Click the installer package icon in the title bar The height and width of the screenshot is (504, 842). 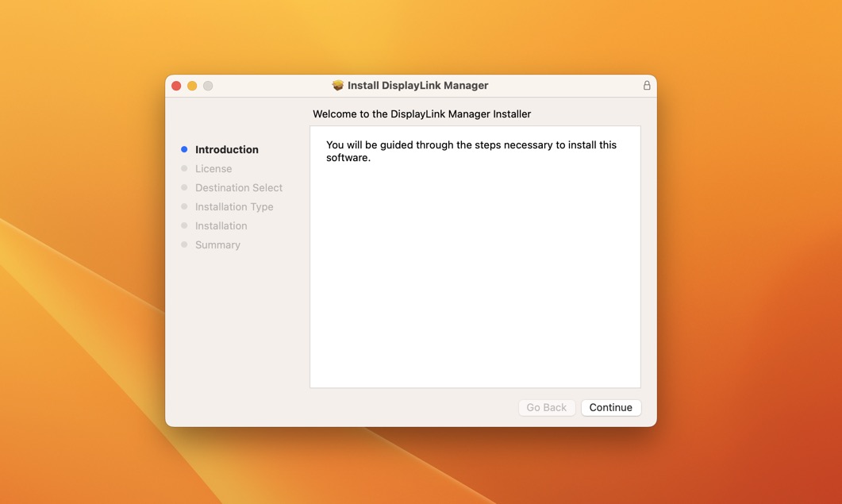coord(338,84)
